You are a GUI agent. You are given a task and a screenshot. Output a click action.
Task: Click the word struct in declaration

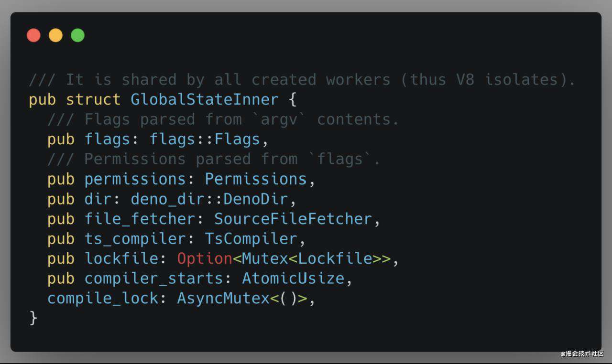(93, 100)
